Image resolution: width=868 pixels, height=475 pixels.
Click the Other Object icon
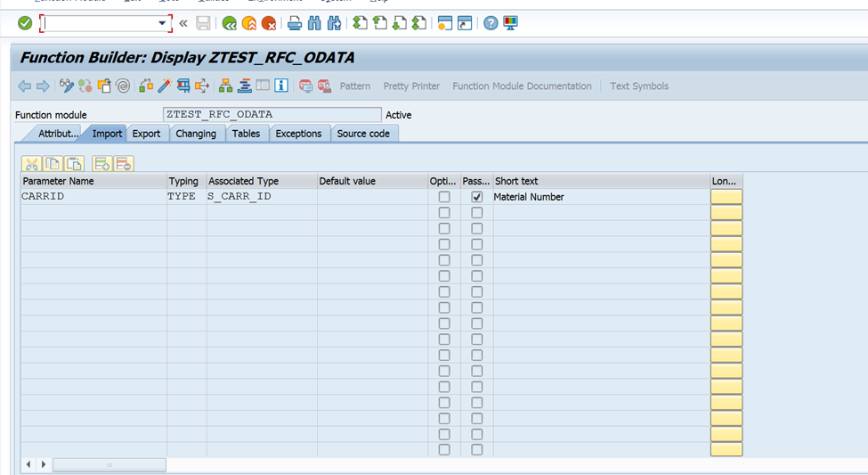coord(104,86)
